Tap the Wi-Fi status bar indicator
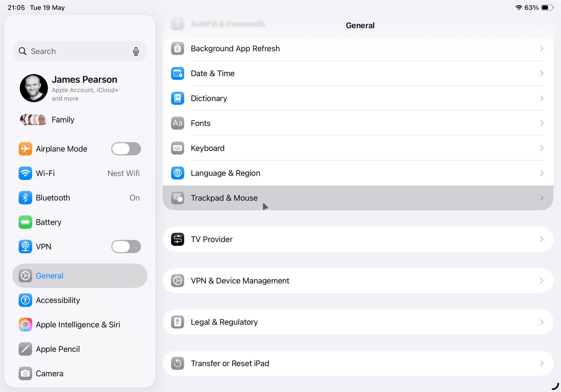 point(519,8)
